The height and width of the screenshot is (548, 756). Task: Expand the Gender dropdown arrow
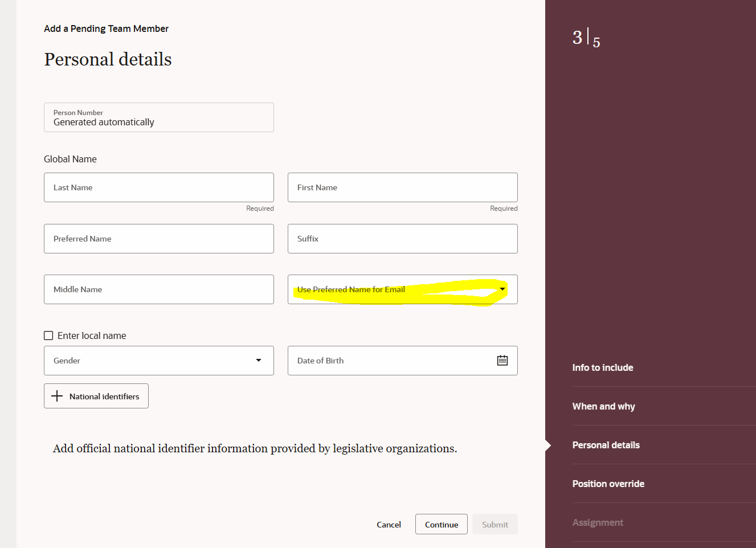tap(259, 361)
